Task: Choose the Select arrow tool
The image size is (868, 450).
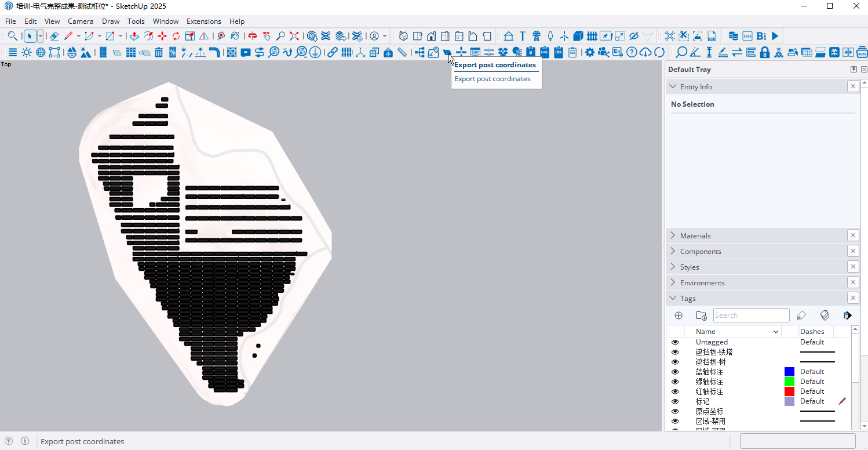Action: [x=30, y=36]
